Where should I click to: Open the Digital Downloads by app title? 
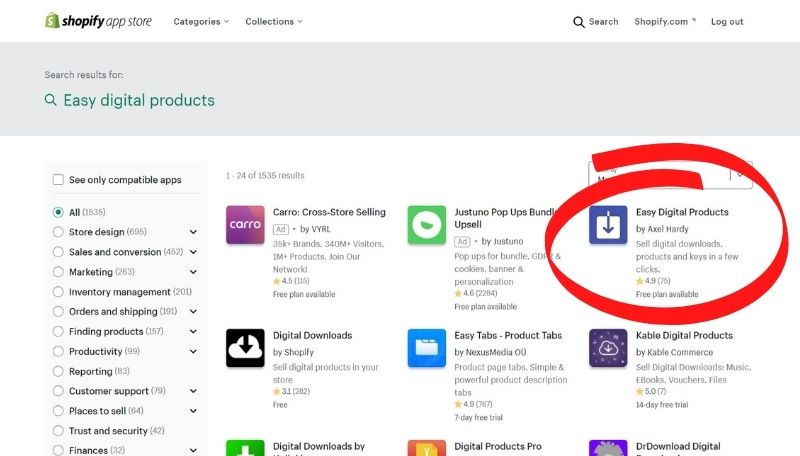[319, 447]
